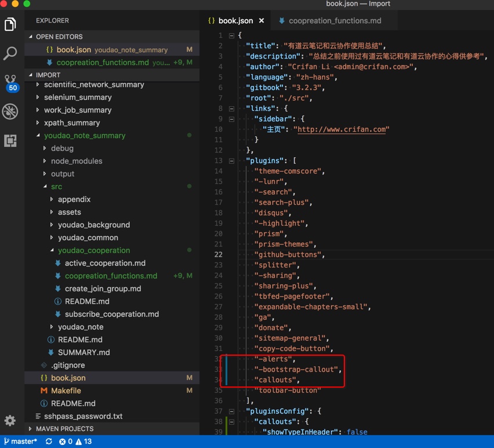Expand the debug folder

112,148
